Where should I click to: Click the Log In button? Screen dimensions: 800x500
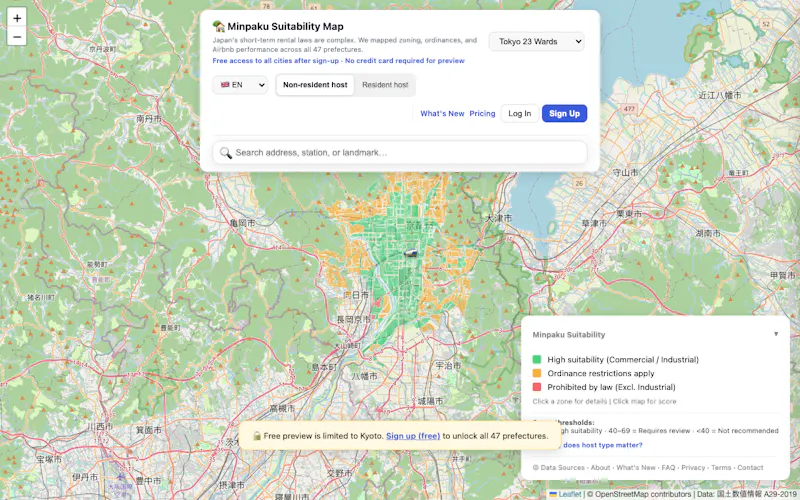519,113
